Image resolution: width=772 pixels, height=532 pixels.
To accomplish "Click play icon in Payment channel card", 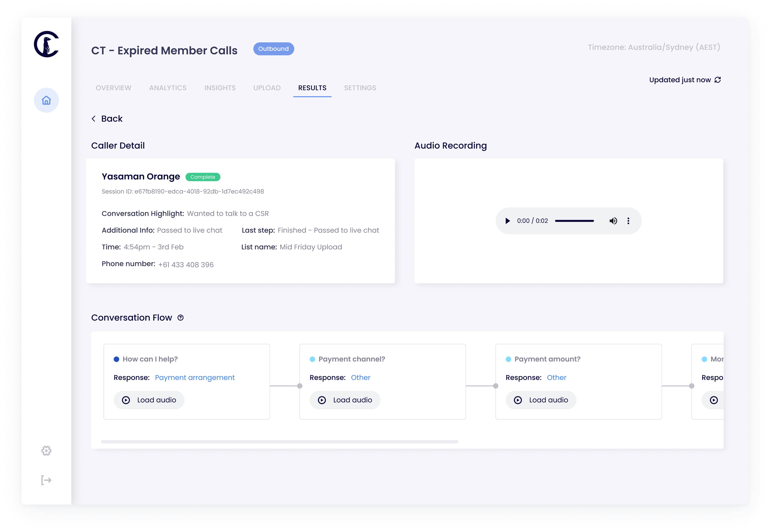I will tap(322, 400).
